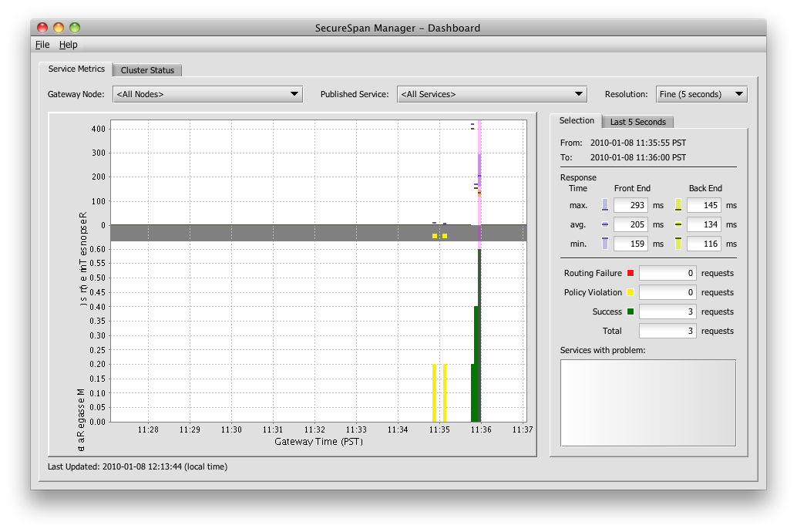Click the front end avg response icon
Screen dimensions: 797x532
[x=605, y=224]
